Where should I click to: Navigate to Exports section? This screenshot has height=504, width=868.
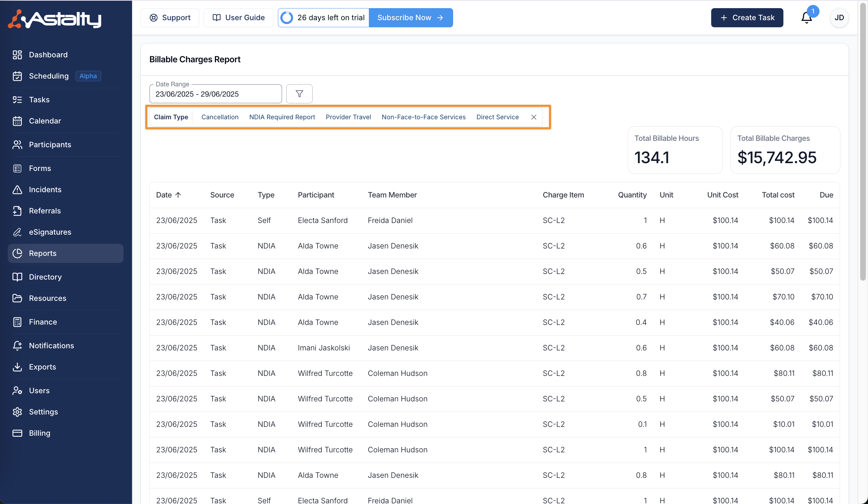pos(42,367)
